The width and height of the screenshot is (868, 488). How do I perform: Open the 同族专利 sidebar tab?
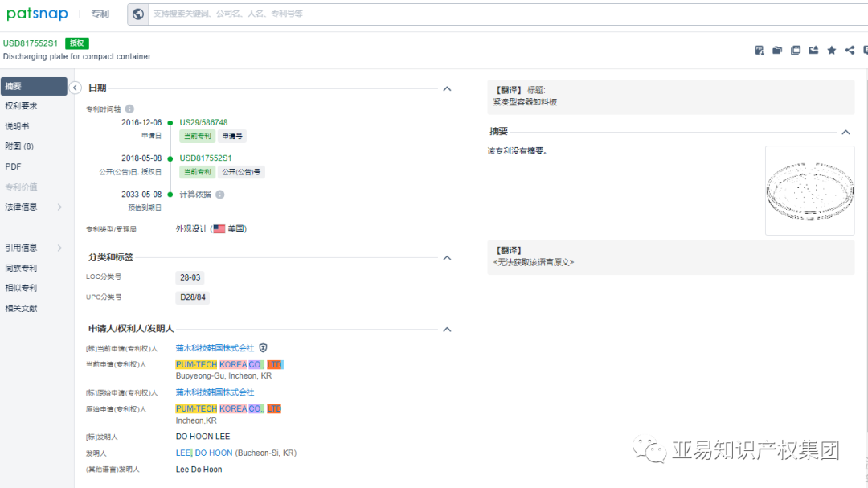tap(21, 268)
